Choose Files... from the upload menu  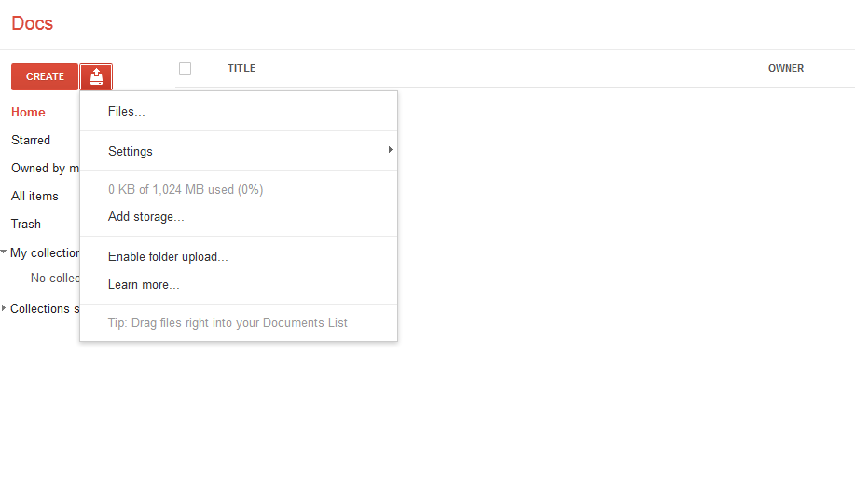(x=239, y=111)
